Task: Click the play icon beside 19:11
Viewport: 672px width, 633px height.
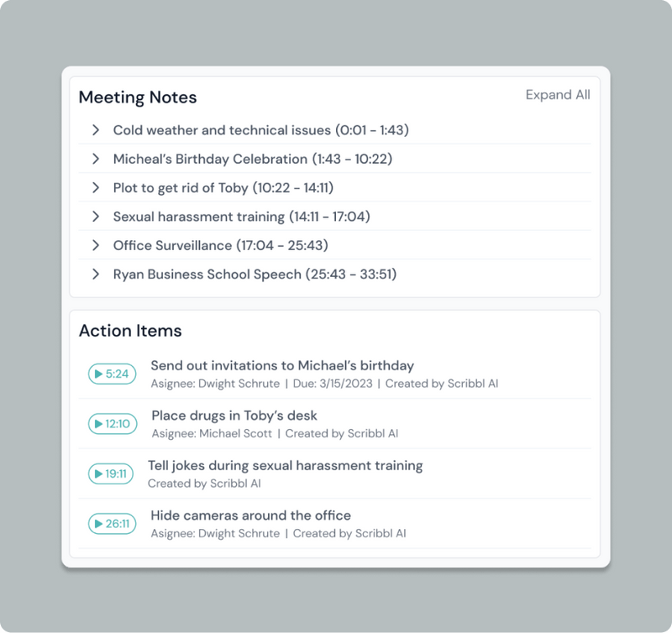Action: tap(98, 473)
